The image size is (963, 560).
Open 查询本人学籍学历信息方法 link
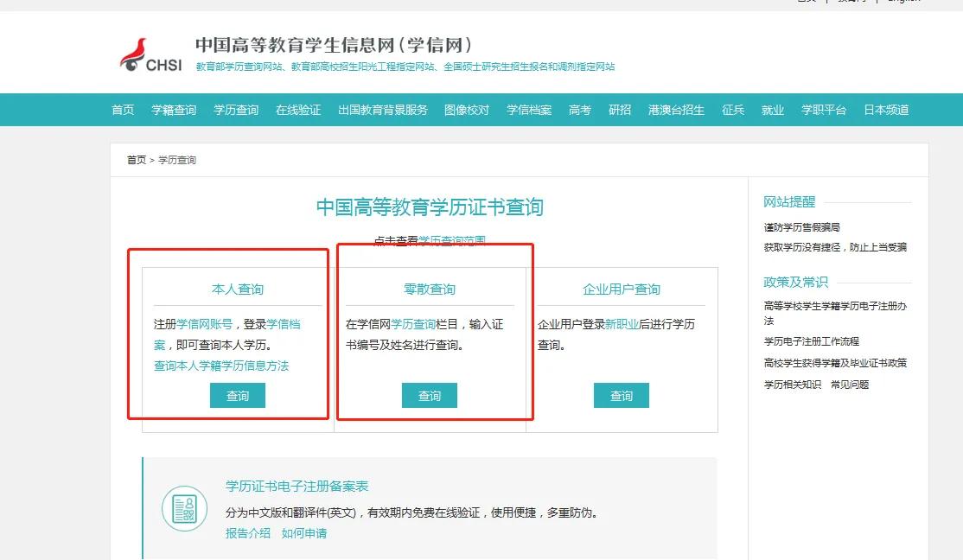tap(221, 366)
